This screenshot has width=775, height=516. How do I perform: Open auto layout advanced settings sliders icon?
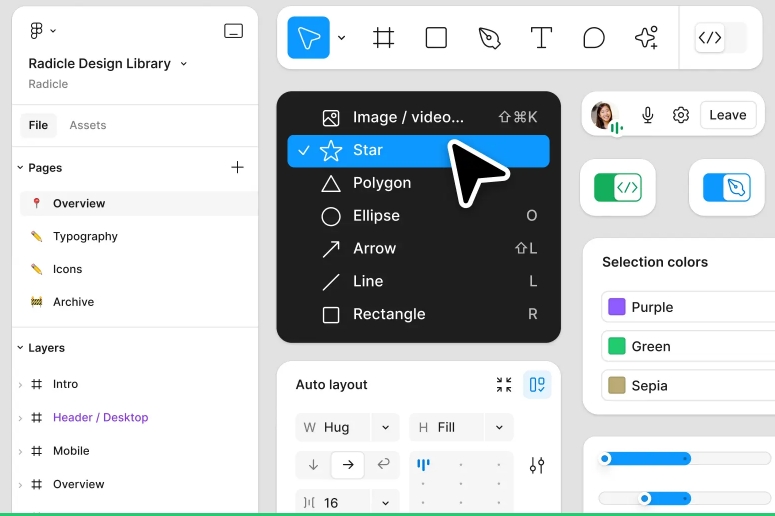coord(537,465)
